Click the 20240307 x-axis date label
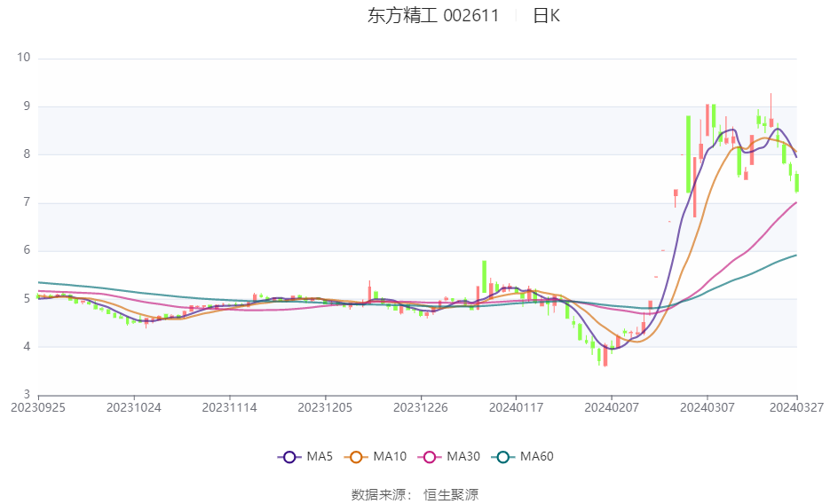 [x=707, y=408]
